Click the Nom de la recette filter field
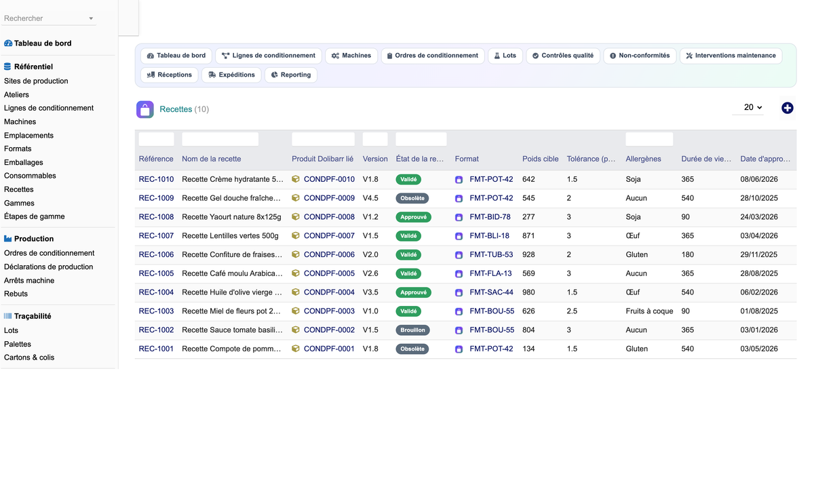The image size is (814, 504). coord(220,139)
